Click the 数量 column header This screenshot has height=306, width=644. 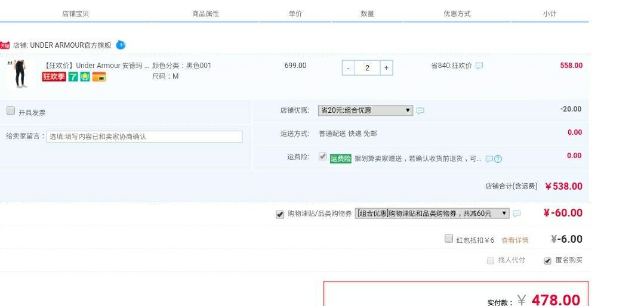coord(367,14)
